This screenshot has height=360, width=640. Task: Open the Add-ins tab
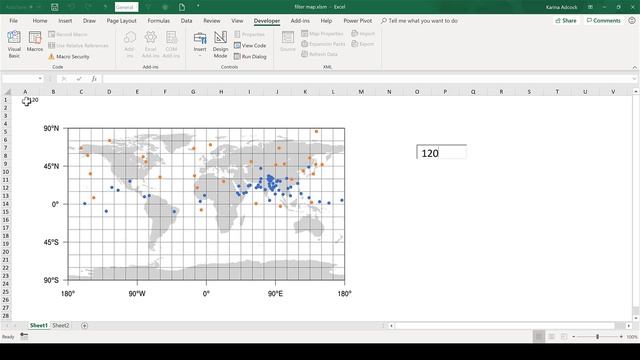(x=300, y=21)
